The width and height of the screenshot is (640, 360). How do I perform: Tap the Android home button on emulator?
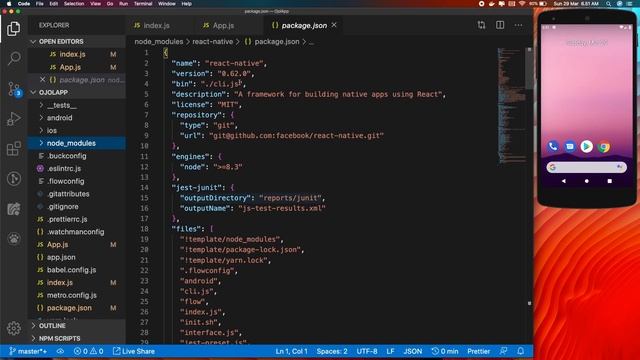587,181
